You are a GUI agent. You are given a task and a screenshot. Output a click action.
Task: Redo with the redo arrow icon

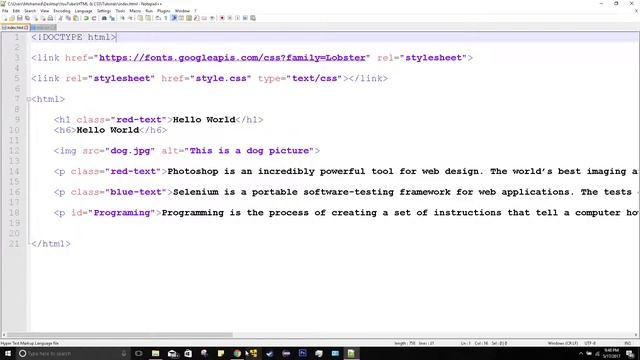coord(94,18)
